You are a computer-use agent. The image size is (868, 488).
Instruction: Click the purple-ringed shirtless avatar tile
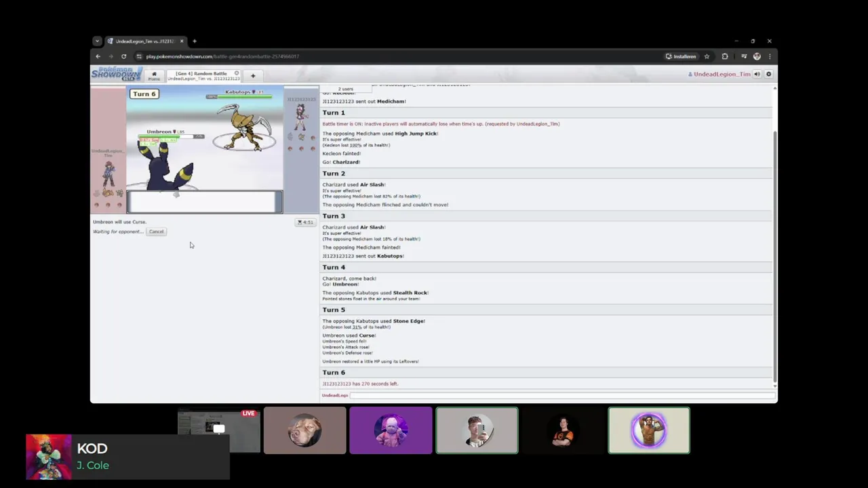[x=649, y=430]
